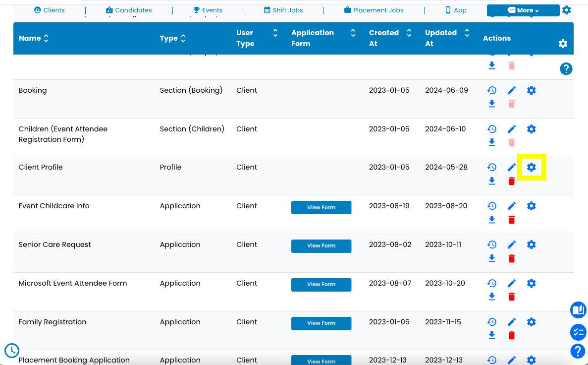View Form for Senior Care Request
588x365 pixels.
321,246
